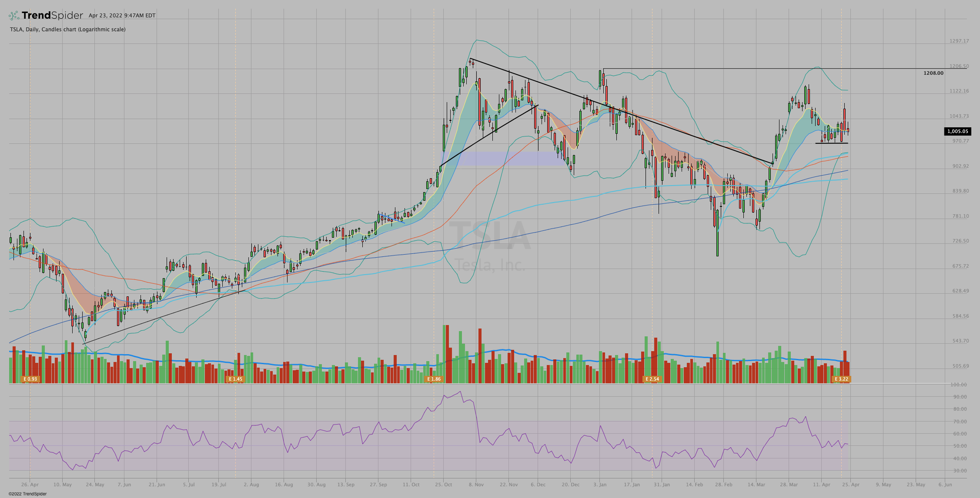The image size is (980, 498).
Task: Select the 2. Aug date label
Action: 251,485
